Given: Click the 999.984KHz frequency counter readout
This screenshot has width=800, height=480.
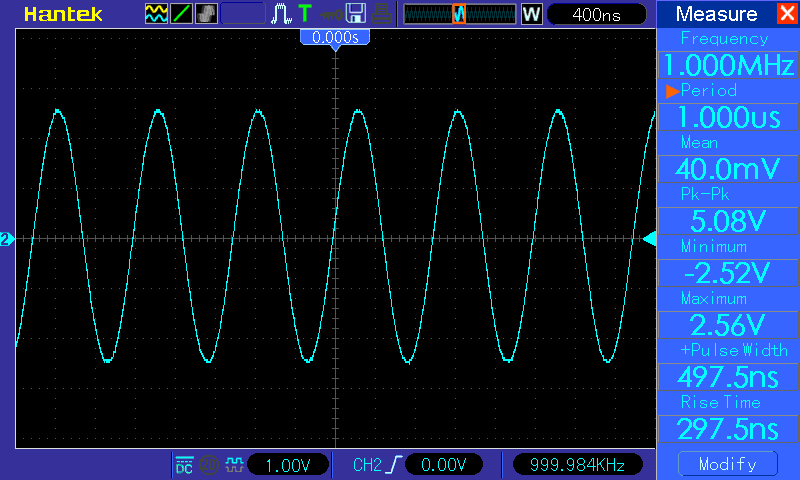Looking at the screenshot, I should 577,465.
